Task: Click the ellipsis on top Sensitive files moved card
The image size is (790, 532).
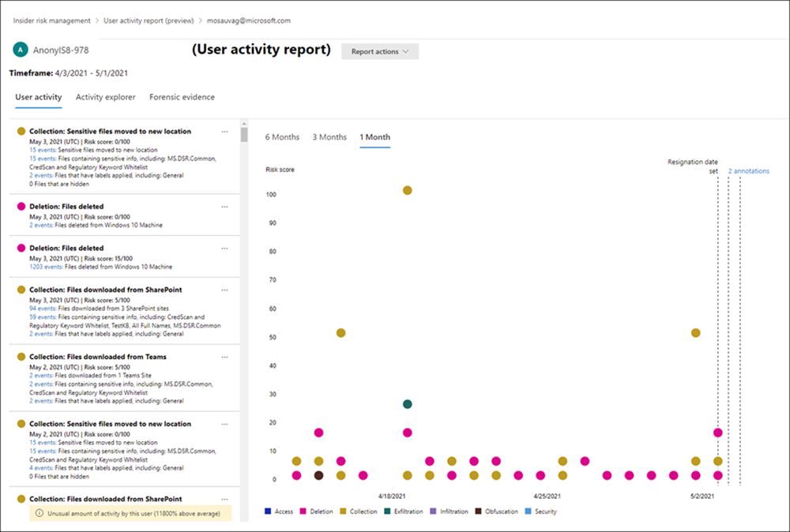Action: [224, 131]
